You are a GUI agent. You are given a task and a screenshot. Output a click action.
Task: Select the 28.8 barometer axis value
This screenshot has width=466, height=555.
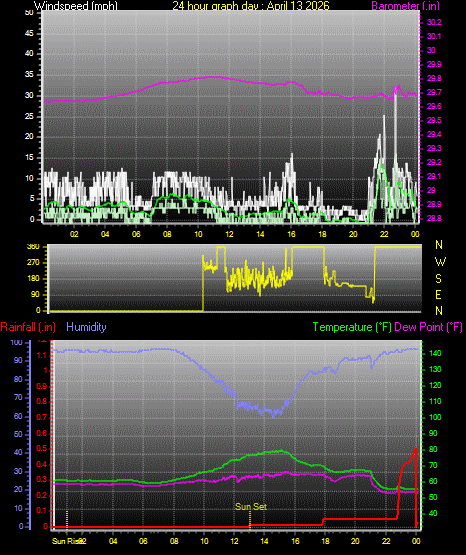(434, 218)
